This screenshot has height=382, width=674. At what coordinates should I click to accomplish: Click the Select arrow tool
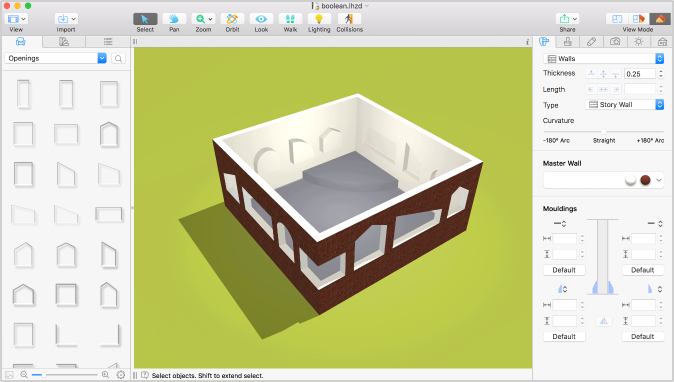(145, 19)
